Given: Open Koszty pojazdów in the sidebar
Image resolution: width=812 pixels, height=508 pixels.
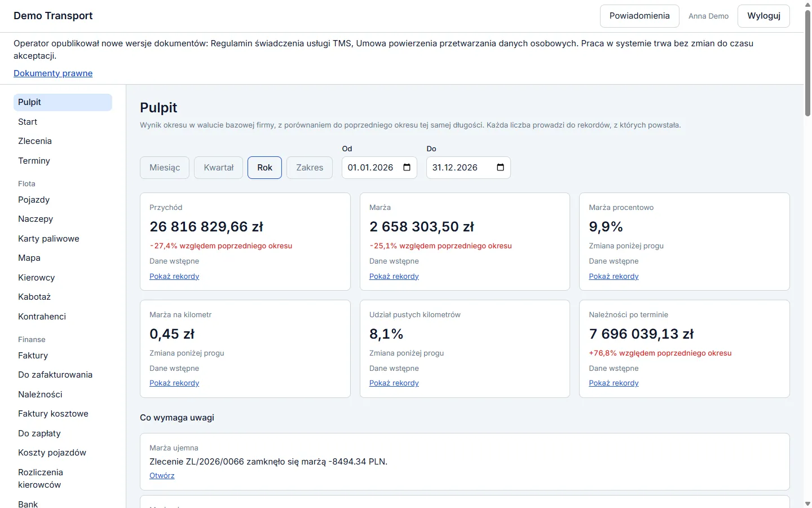Looking at the screenshot, I should click(x=63, y=453).
